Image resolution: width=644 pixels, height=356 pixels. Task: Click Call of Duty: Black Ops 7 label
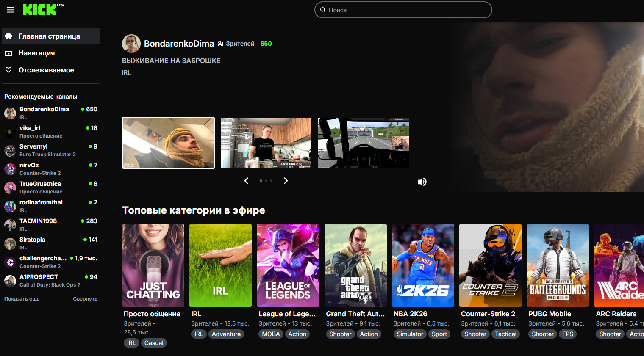(x=50, y=285)
